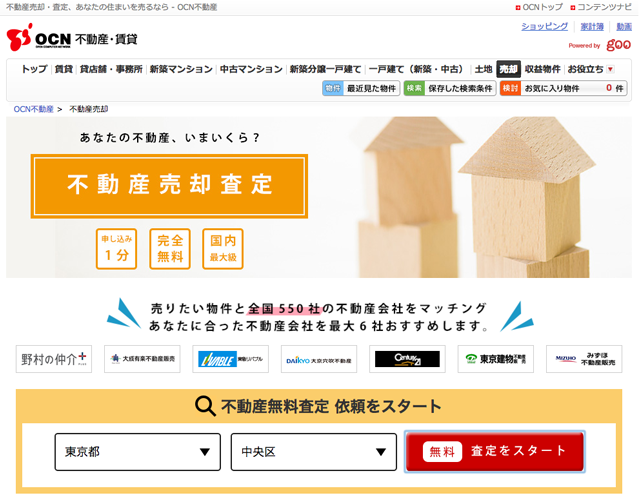The width and height of the screenshot is (640, 503).
Task: Click the みずほ不動産販売 logo
Action: 584,359
